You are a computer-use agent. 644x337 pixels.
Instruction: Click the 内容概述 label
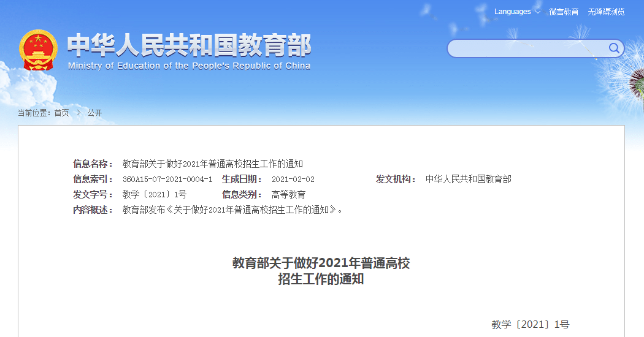coord(93,210)
